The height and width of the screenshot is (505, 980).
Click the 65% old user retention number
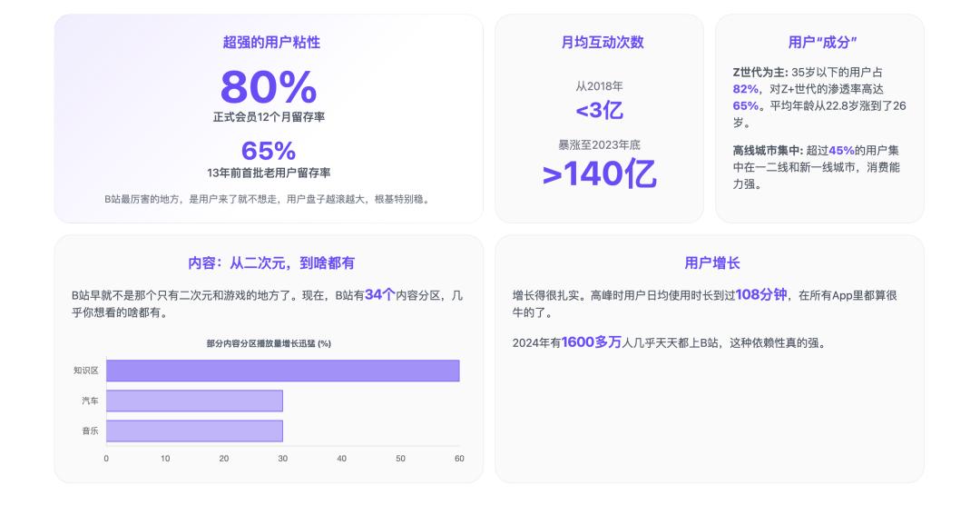[269, 151]
